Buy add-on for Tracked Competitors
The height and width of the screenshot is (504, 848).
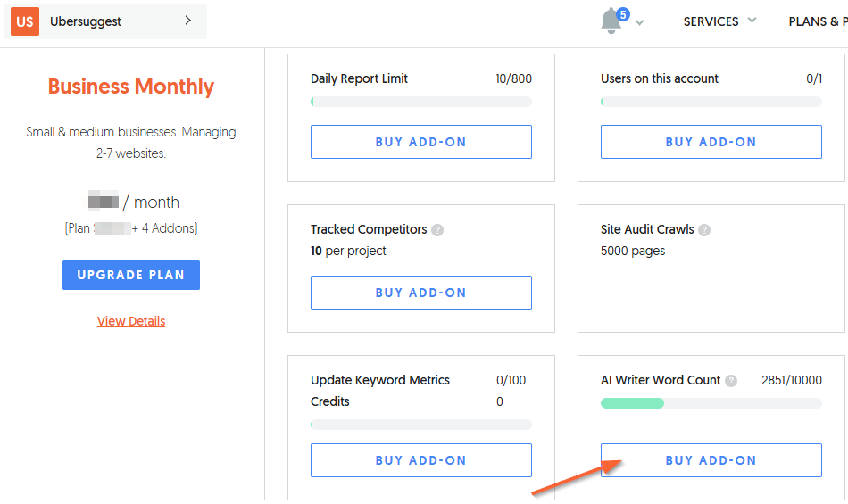[420, 293]
